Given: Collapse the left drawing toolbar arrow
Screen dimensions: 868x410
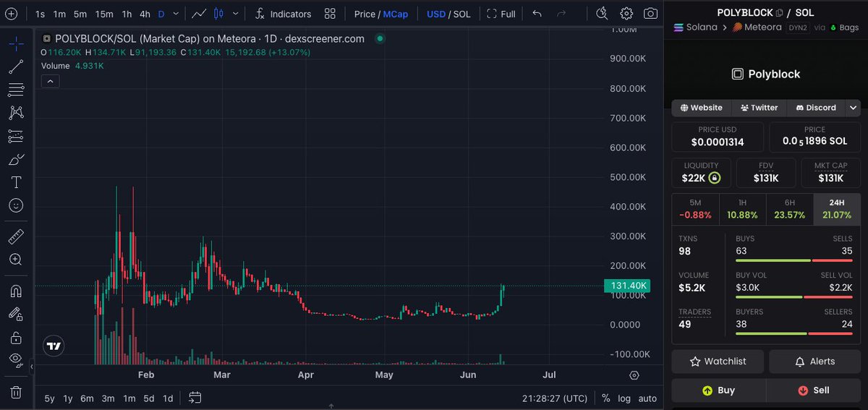Looking at the screenshot, I should tap(32, 367).
